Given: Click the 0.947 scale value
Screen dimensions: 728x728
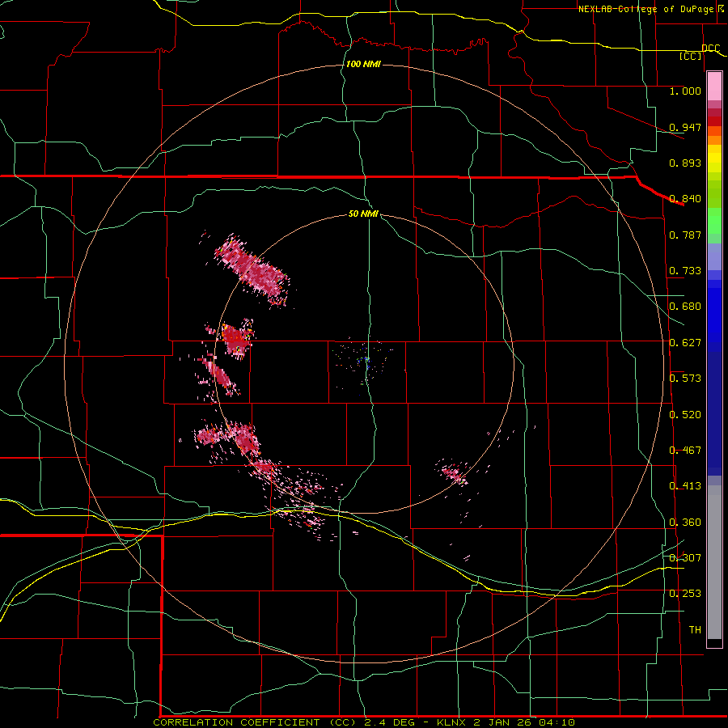Looking at the screenshot, I should 685,127.
